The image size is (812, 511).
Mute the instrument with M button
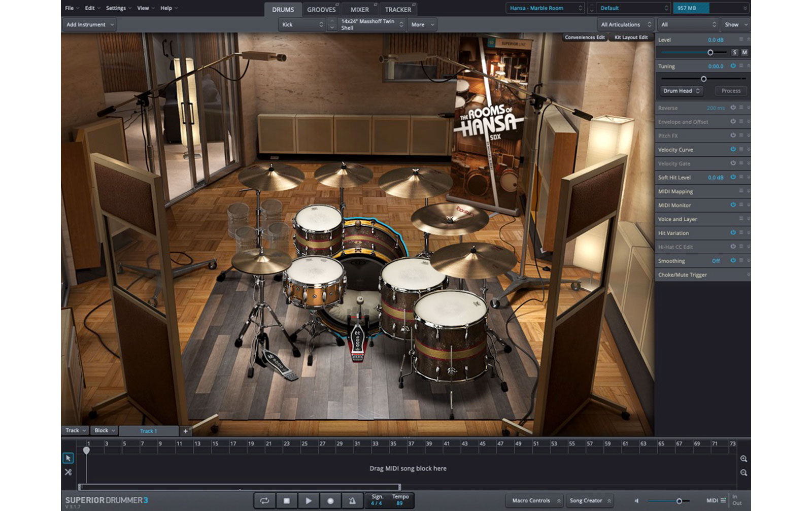(745, 52)
